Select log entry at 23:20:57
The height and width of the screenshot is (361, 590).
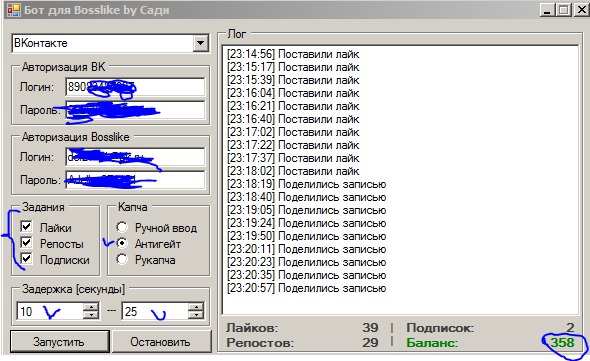tap(307, 288)
